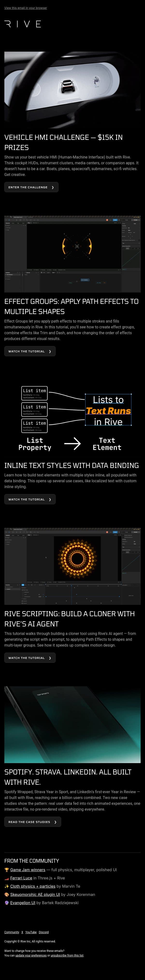Click the Enter the Challenge button

click(31, 187)
